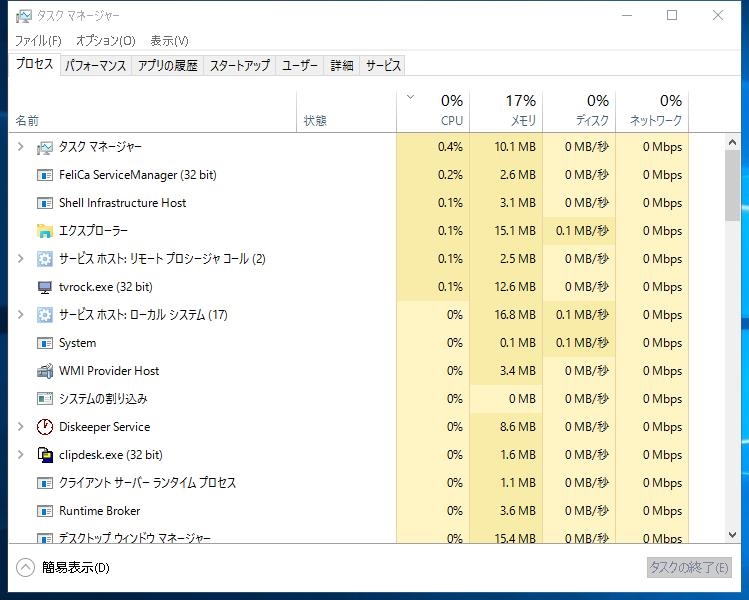Switch to the パフォーマンス tab

point(96,65)
